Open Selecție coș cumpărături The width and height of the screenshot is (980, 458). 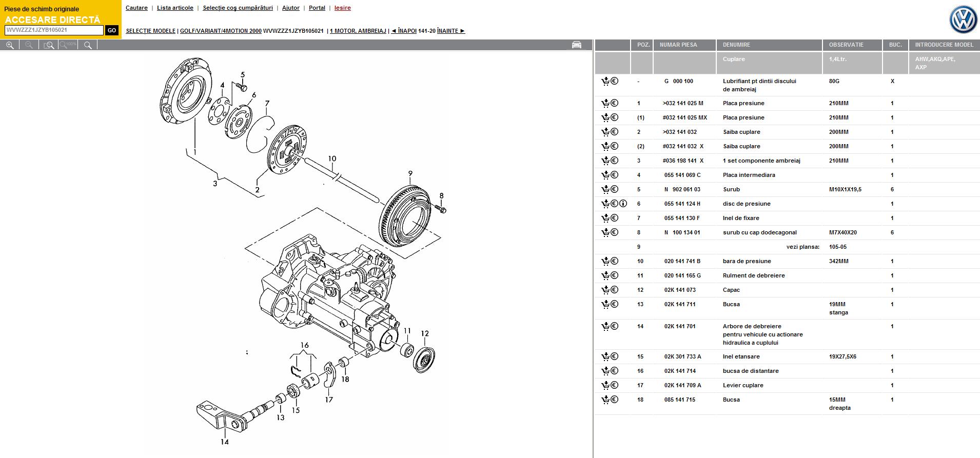(238, 8)
